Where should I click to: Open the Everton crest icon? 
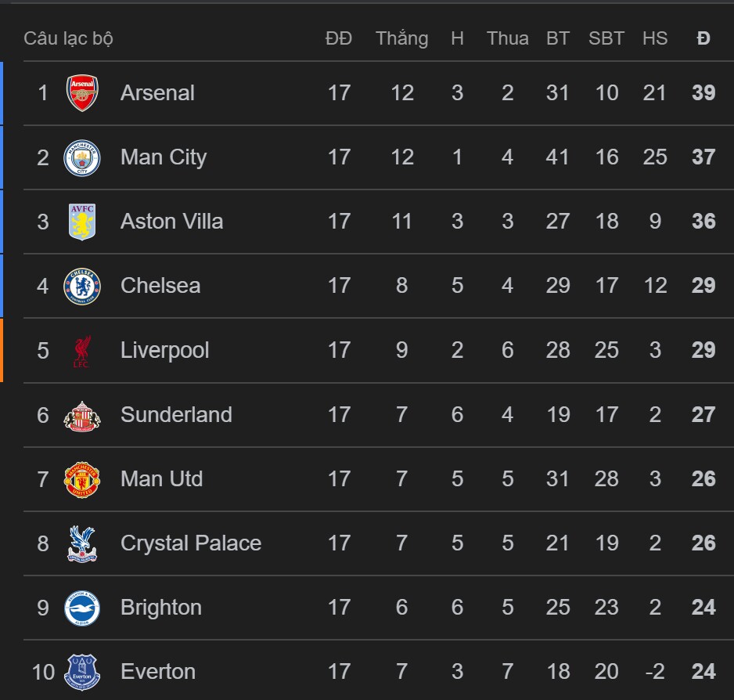[x=82, y=672]
